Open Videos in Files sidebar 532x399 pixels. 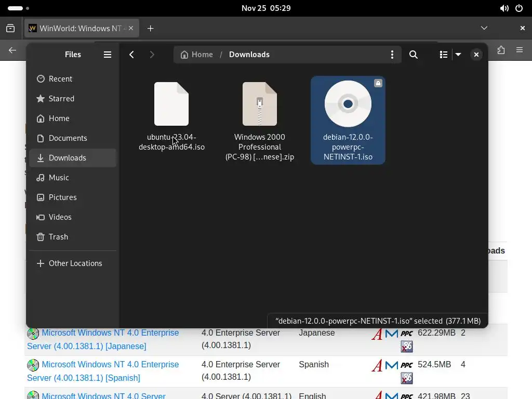click(x=73, y=217)
